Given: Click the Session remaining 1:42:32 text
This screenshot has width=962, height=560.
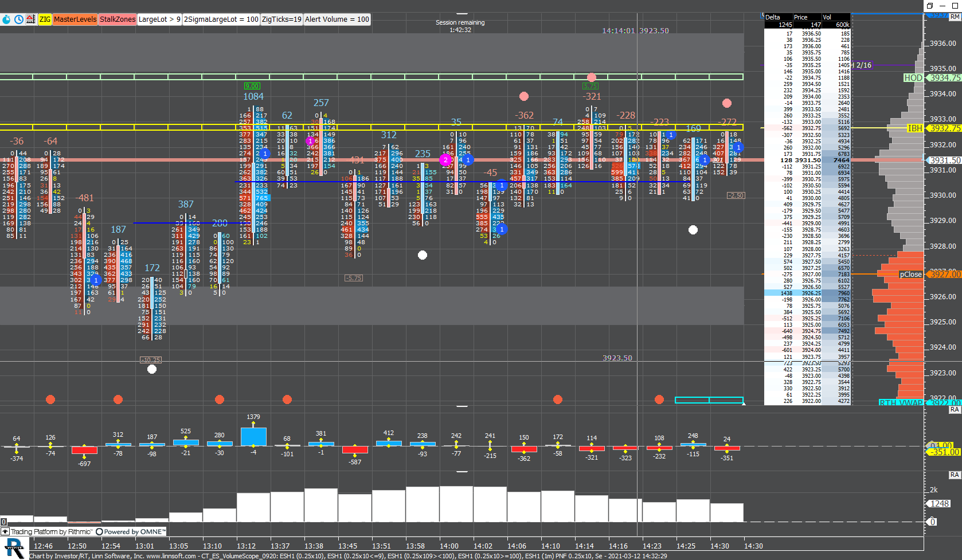Looking at the screenshot, I should [460, 26].
